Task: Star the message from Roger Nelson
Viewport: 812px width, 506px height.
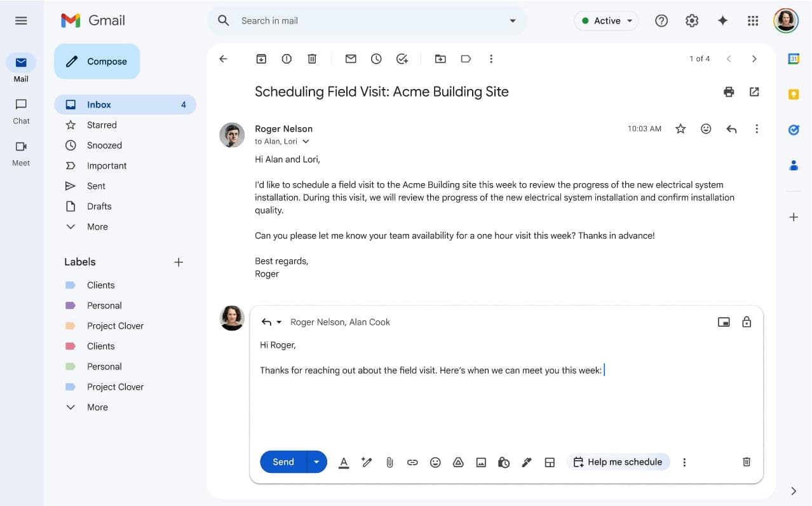Action: (x=680, y=128)
